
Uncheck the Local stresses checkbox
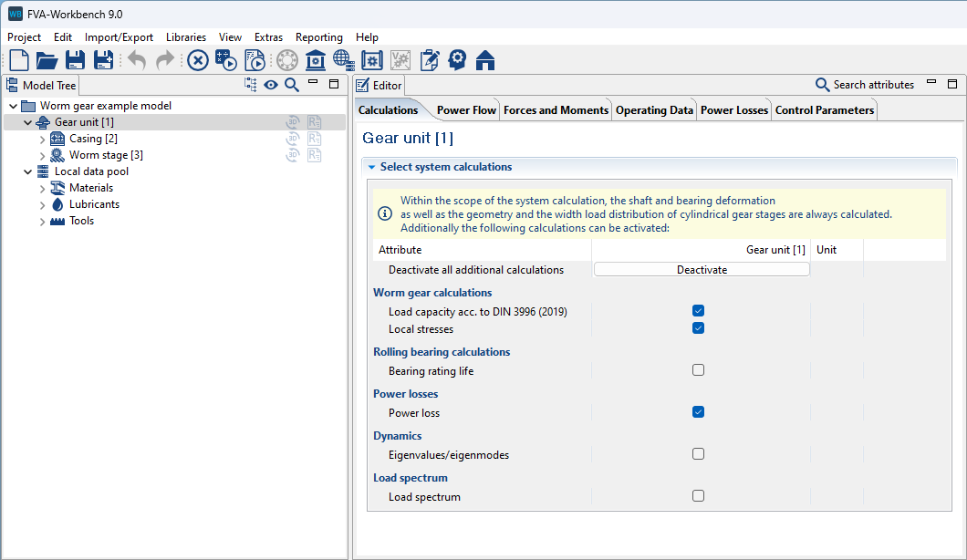698,328
